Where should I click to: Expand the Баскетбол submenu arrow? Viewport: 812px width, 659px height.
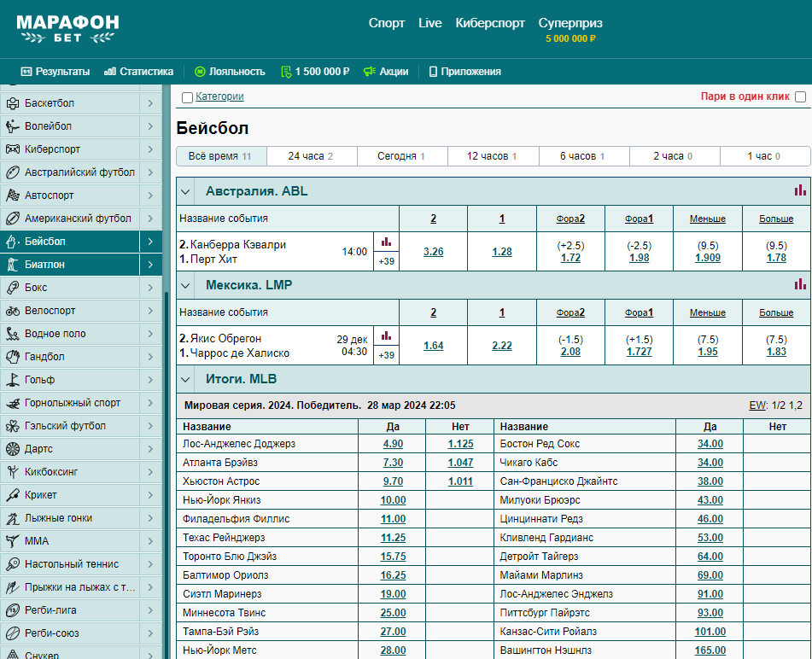point(150,103)
